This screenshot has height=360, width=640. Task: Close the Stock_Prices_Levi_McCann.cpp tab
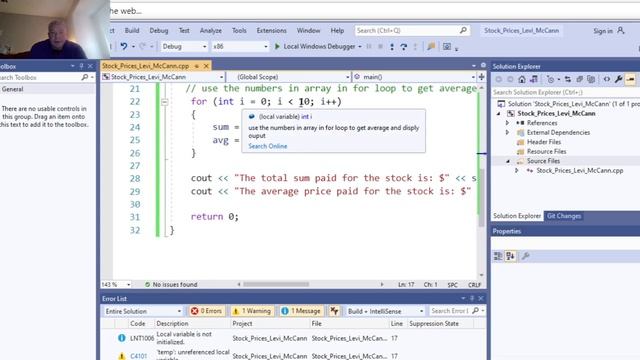pos(207,66)
